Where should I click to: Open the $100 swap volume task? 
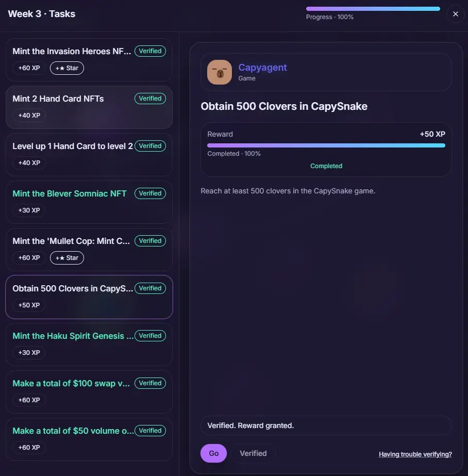point(89,392)
